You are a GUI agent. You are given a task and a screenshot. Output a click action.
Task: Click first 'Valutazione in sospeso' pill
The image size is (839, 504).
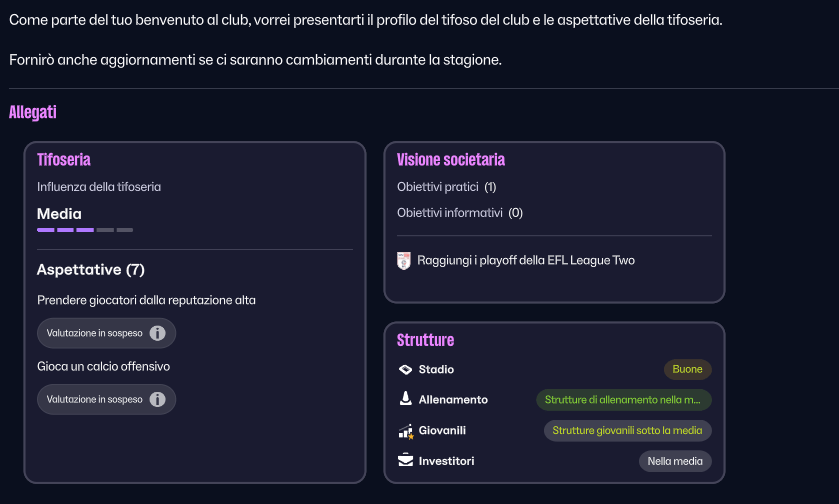[95, 333]
